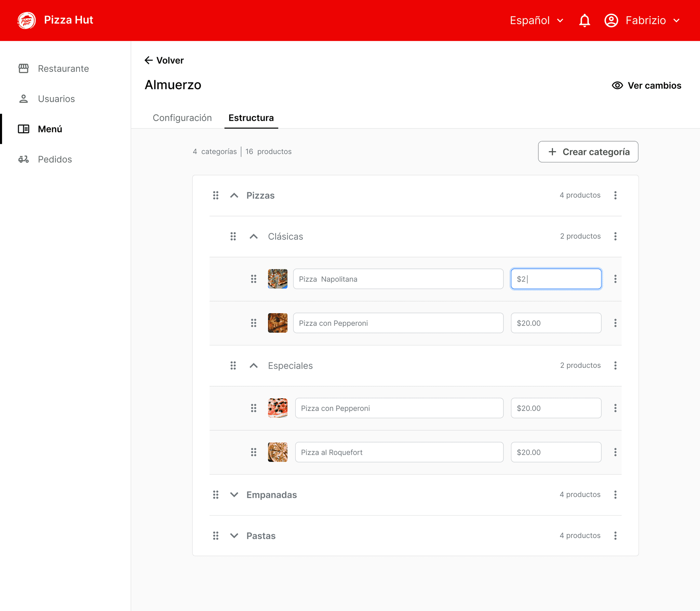Viewport: 700px width, 611px height.
Task: Click the Pizza al Roquefort name field
Action: 399,452
